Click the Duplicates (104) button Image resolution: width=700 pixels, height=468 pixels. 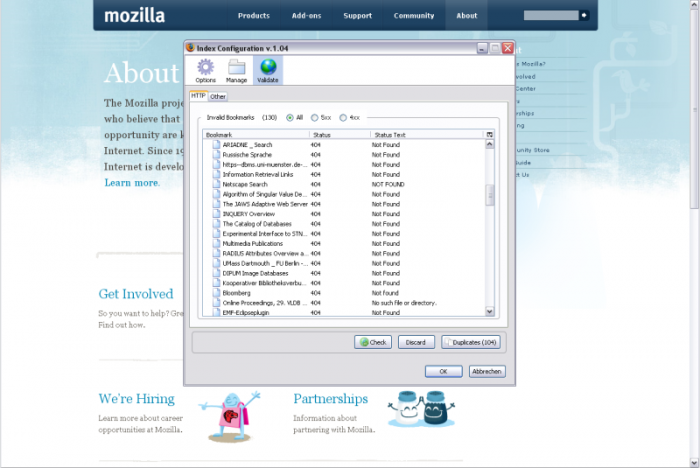pos(471,342)
